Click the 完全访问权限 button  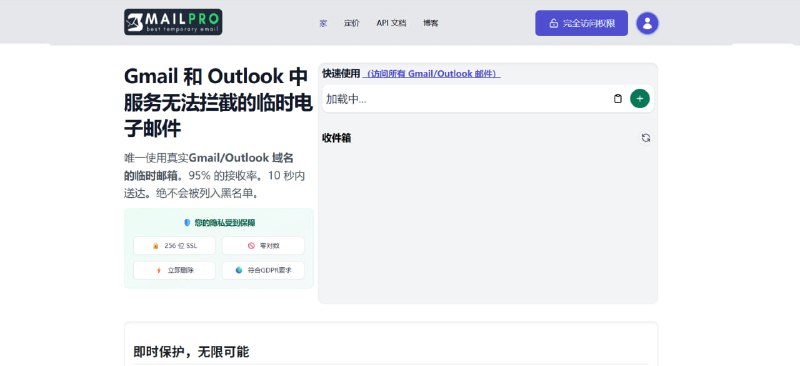click(582, 23)
